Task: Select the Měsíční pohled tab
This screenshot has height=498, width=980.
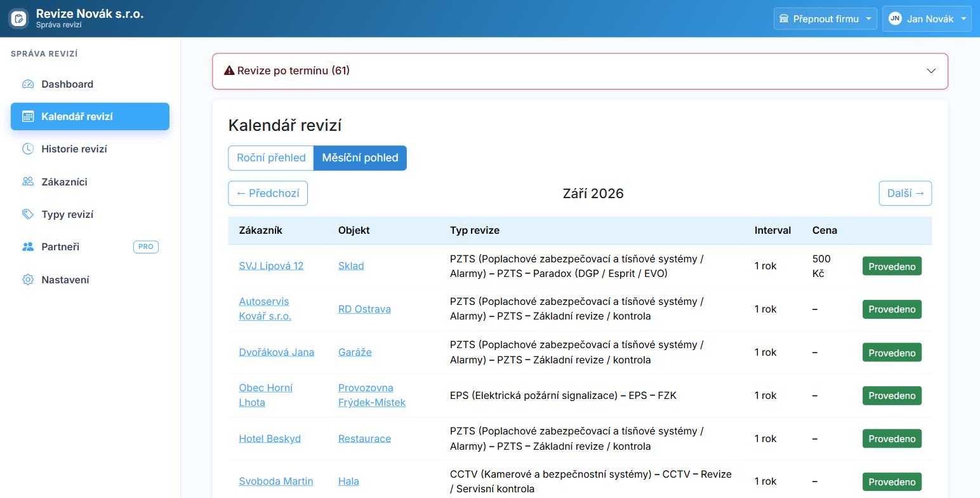Action: (360, 158)
